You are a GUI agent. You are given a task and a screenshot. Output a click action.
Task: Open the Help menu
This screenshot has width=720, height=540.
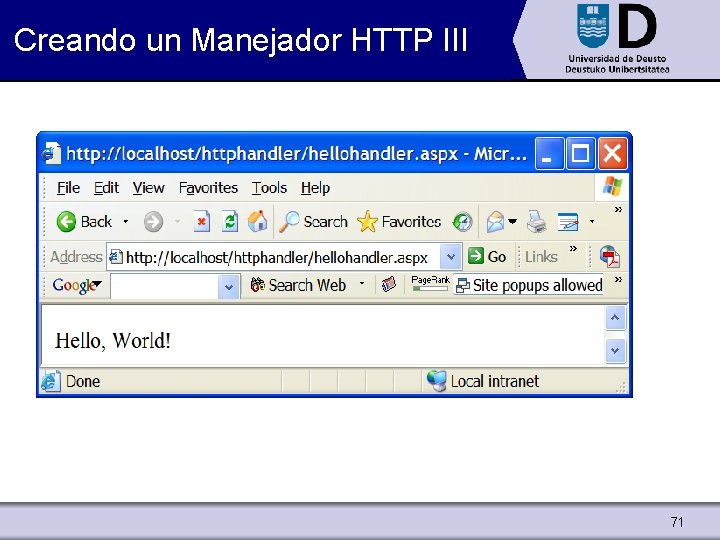pyautogui.click(x=315, y=188)
